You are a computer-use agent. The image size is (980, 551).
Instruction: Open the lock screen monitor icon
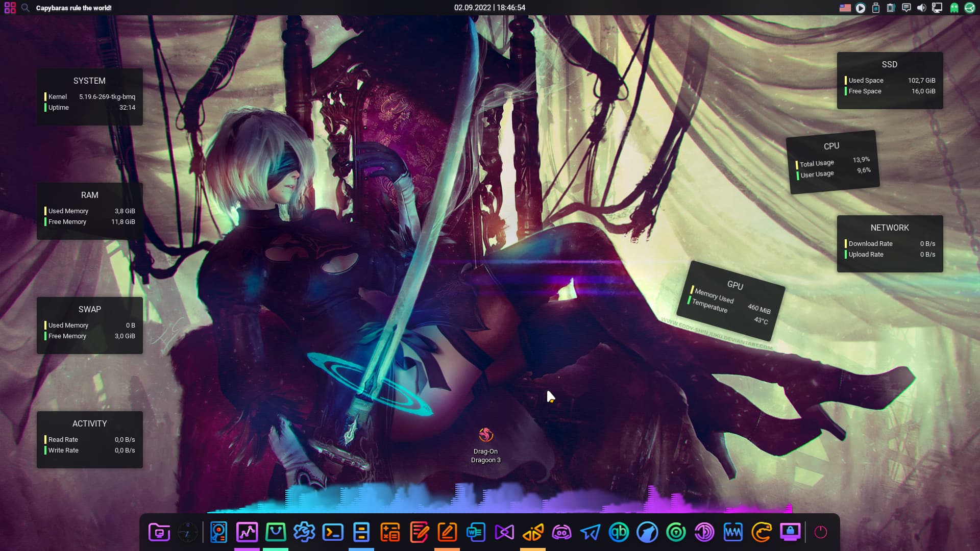coord(790,533)
